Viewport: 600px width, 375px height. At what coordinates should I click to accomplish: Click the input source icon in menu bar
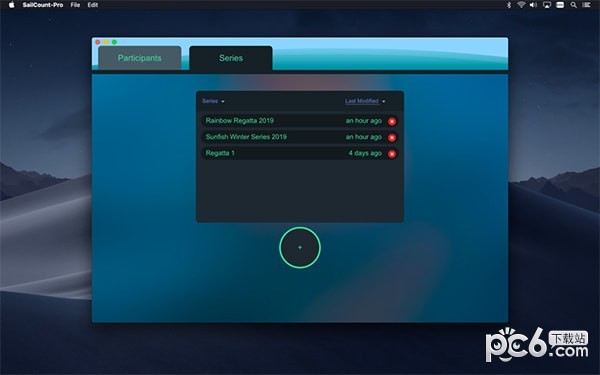pyautogui.click(x=560, y=5)
